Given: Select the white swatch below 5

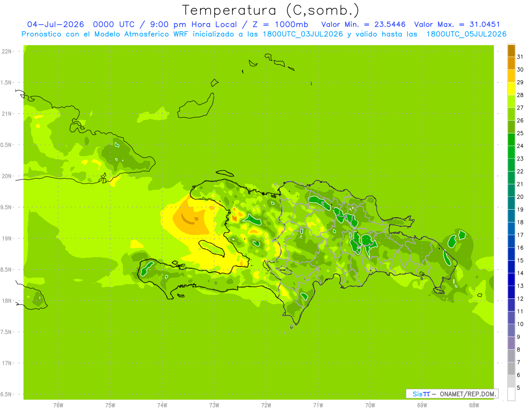Looking at the screenshot, I should click(511, 394).
